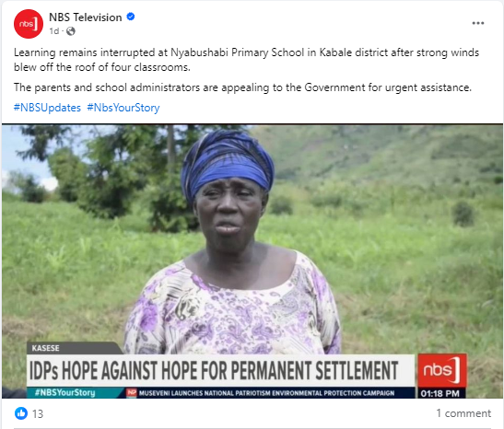Click the red nbs logo in video
The height and width of the screenshot is (429, 504).
coord(442,370)
